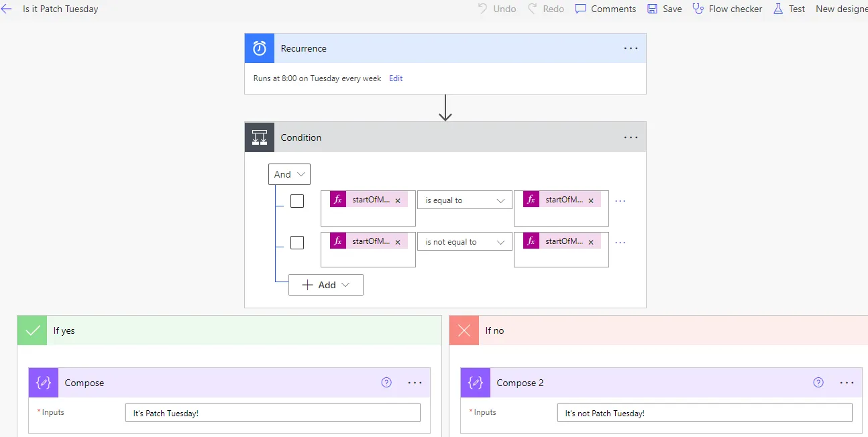Click the Recurrence alarm clock icon
The width and height of the screenshot is (868, 437).
(260, 48)
